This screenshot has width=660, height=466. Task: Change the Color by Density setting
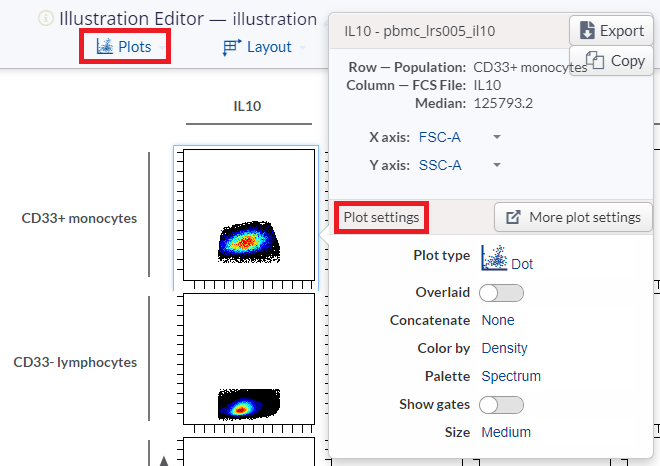click(x=504, y=349)
